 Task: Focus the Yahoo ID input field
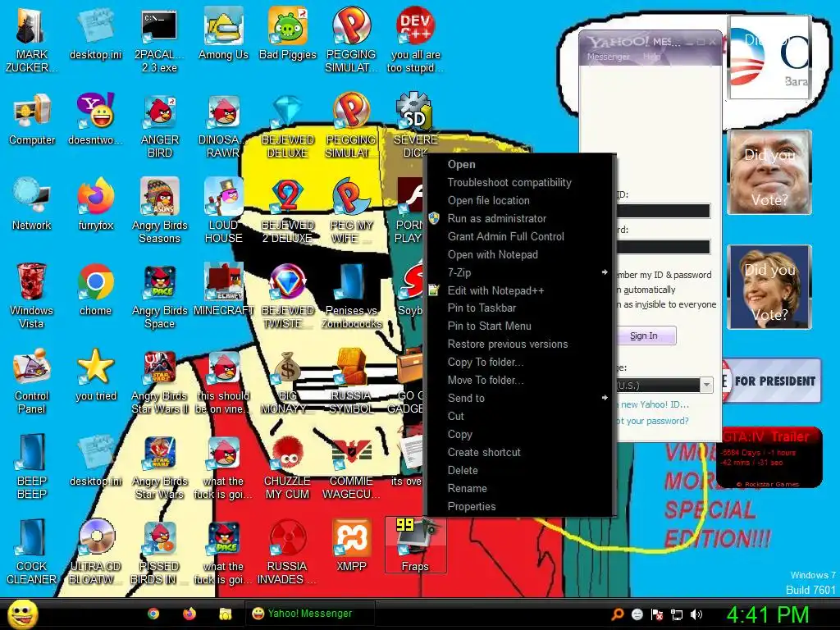663,211
